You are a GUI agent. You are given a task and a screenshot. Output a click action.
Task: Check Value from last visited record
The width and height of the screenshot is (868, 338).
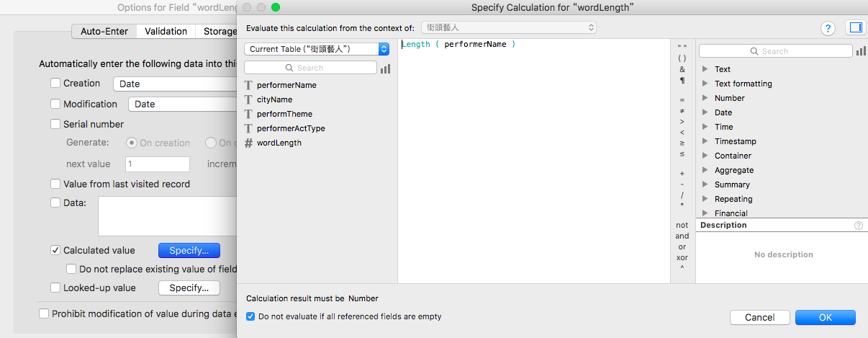tap(55, 184)
